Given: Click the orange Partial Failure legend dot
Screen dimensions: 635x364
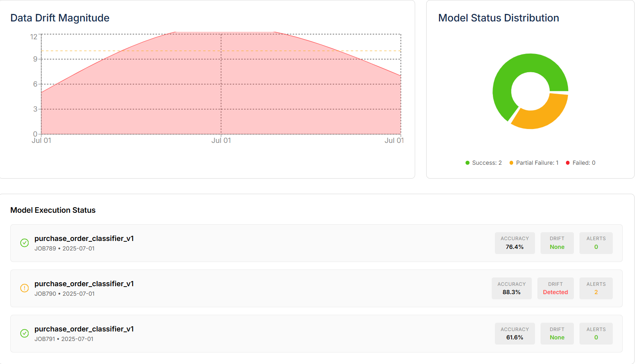Looking at the screenshot, I should point(511,163).
